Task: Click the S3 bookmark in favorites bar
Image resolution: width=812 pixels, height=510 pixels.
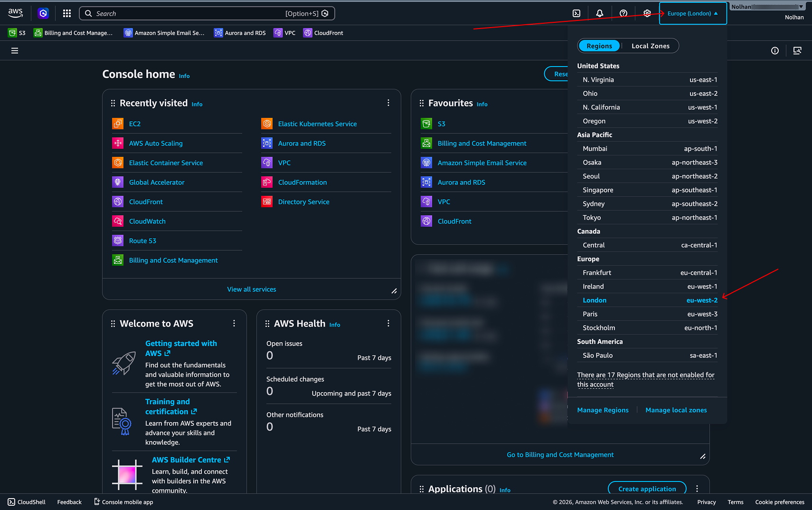Action: coord(17,33)
